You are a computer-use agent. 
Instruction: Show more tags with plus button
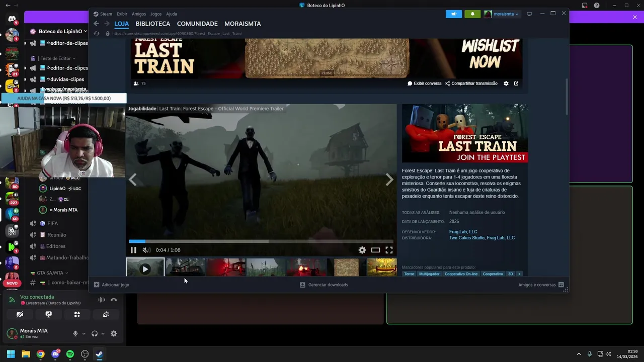click(519, 274)
